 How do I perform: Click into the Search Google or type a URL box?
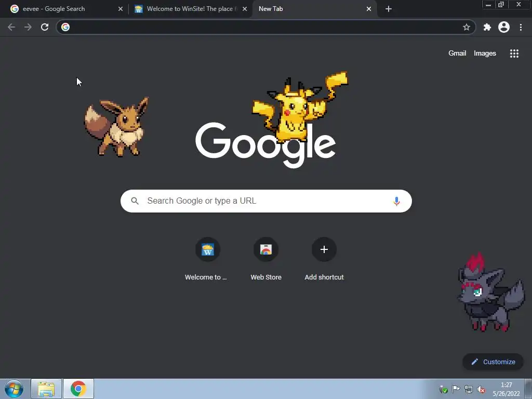pos(266,201)
